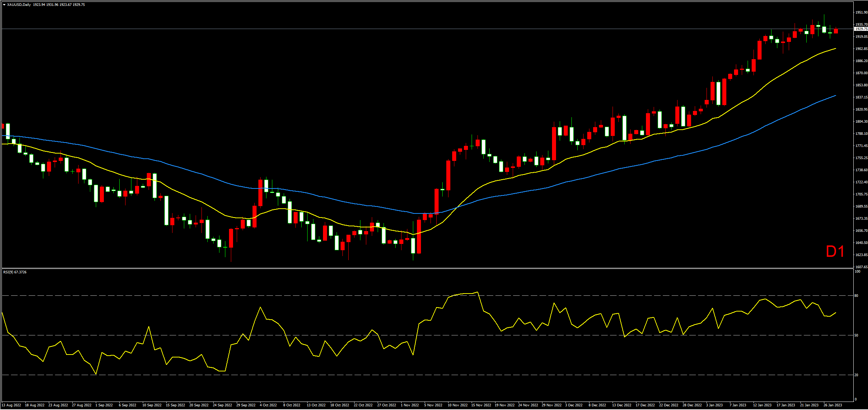Click the 17 Dec 2022 date label
Image resolution: width=868 pixels, height=410 pixels.
click(x=645, y=405)
